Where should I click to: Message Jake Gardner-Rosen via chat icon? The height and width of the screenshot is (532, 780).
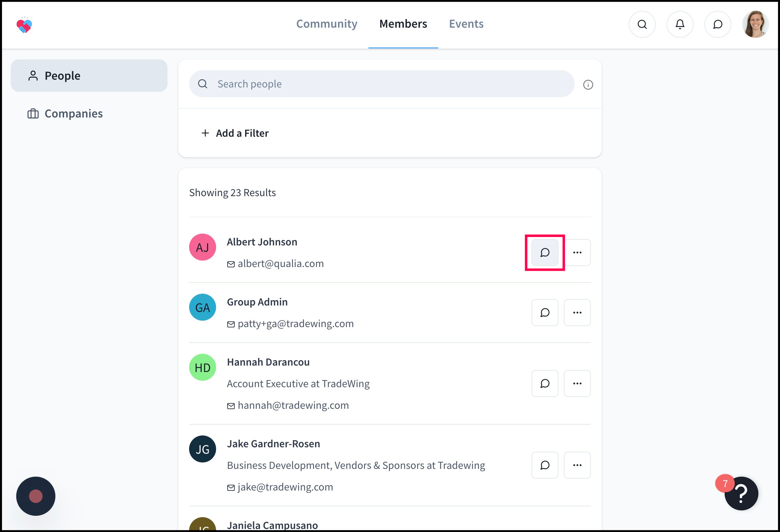point(545,465)
